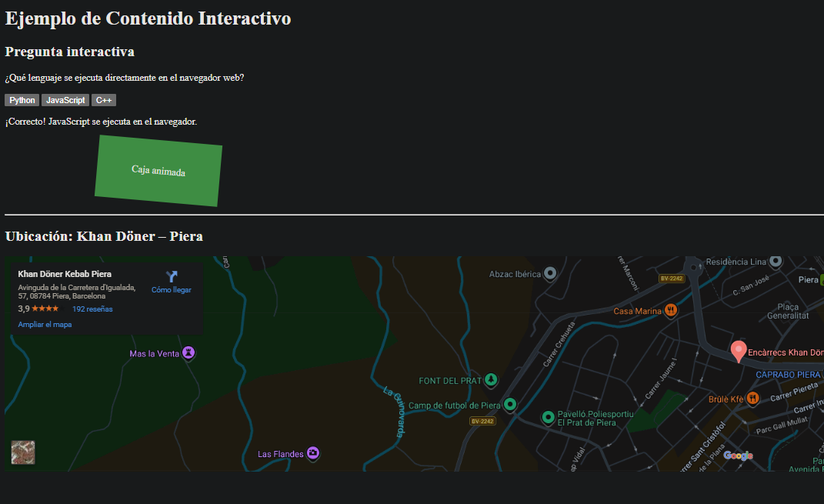Pick the C++ answer button

click(104, 100)
